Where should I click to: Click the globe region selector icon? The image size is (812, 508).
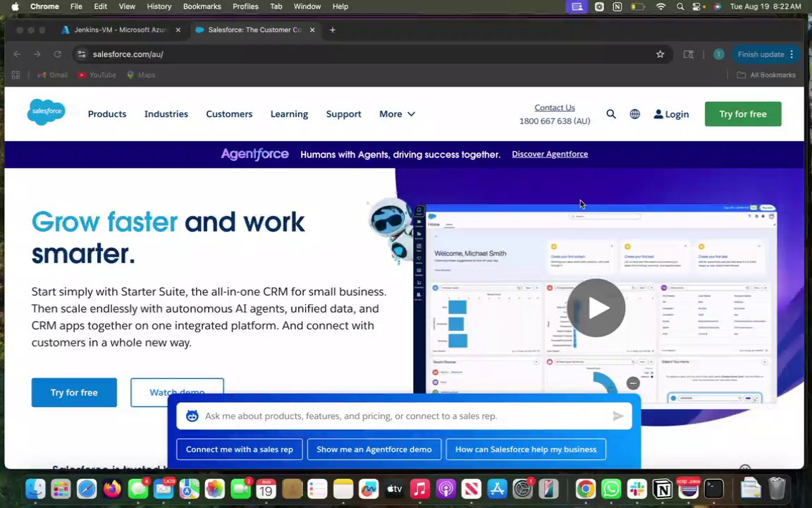coord(635,114)
